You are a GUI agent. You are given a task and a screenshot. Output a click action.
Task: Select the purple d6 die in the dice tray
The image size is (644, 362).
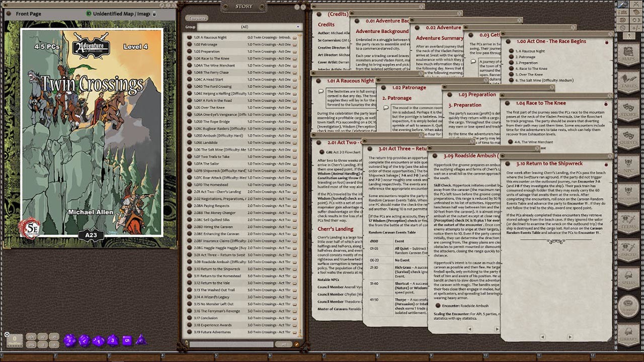click(x=127, y=340)
